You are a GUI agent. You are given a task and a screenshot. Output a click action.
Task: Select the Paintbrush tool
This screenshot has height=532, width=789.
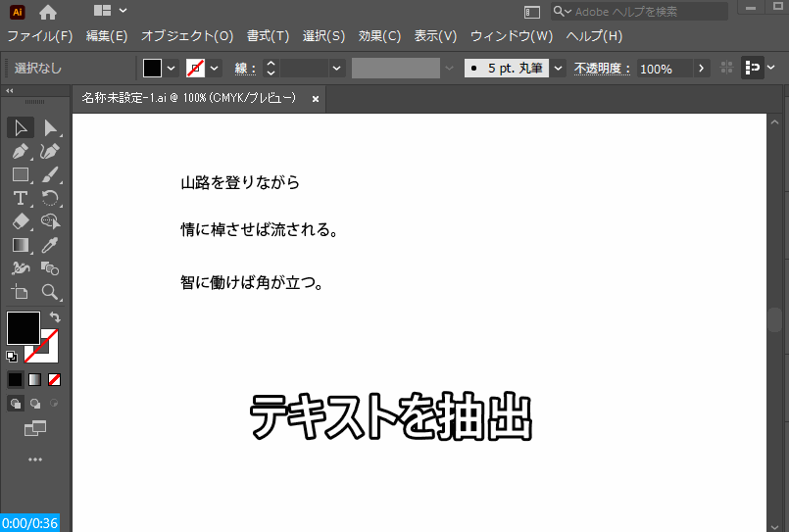pos(50,174)
